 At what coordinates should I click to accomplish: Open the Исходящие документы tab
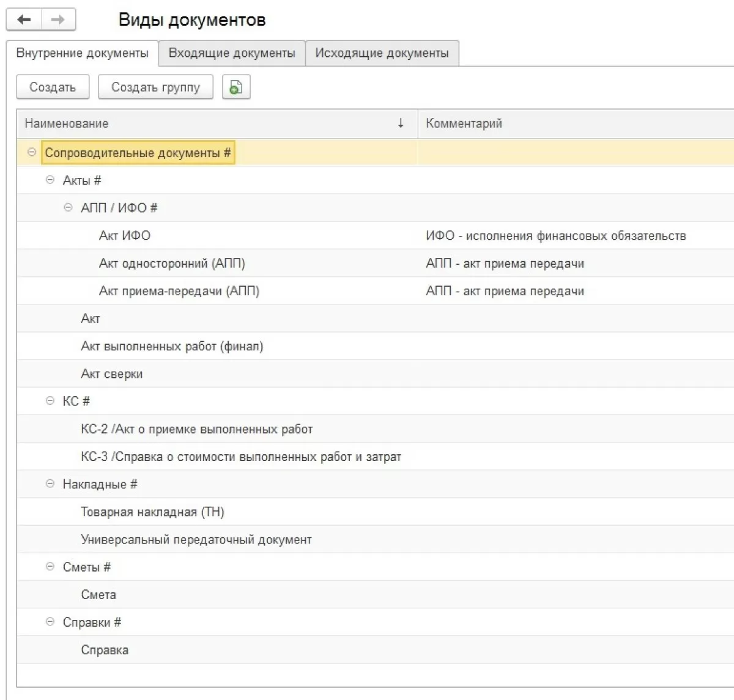(x=382, y=53)
